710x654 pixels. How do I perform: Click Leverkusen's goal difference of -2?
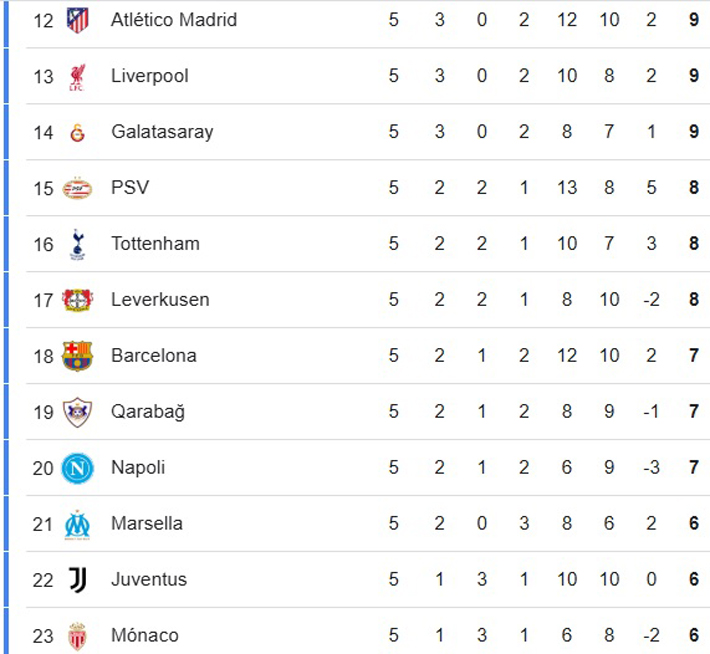point(651,300)
